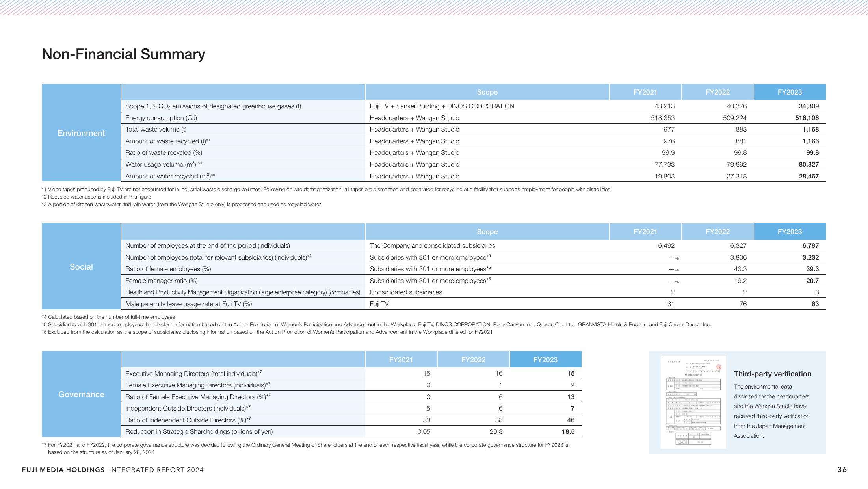The height and width of the screenshot is (489, 868).
Task: Click the value 516,106 in FY2023 column
Action: coord(807,118)
